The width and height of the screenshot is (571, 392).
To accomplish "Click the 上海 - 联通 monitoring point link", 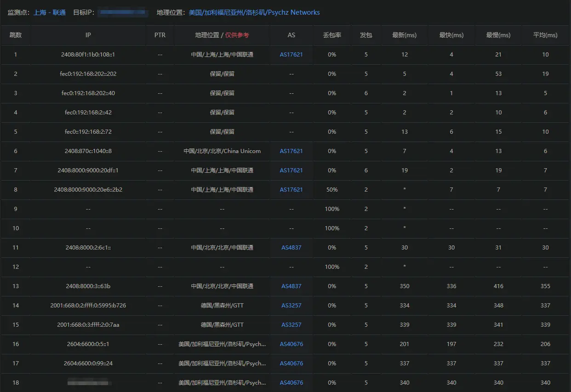I will coord(50,12).
